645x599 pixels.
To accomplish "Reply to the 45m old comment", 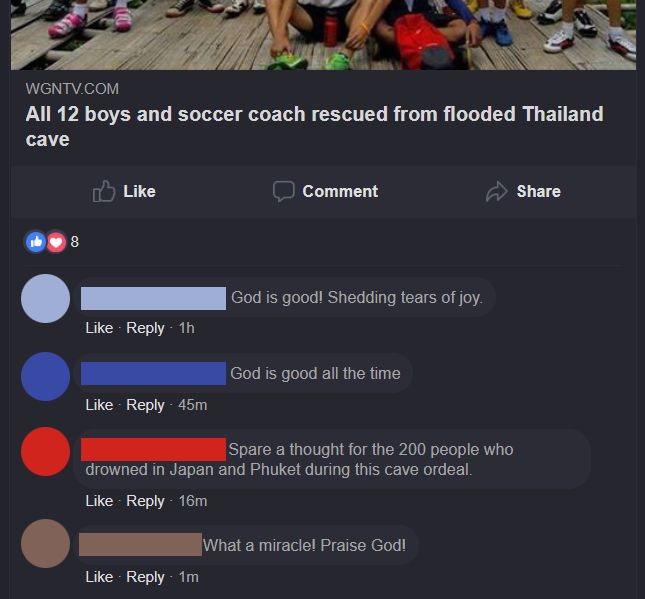I will pyautogui.click(x=145, y=405).
